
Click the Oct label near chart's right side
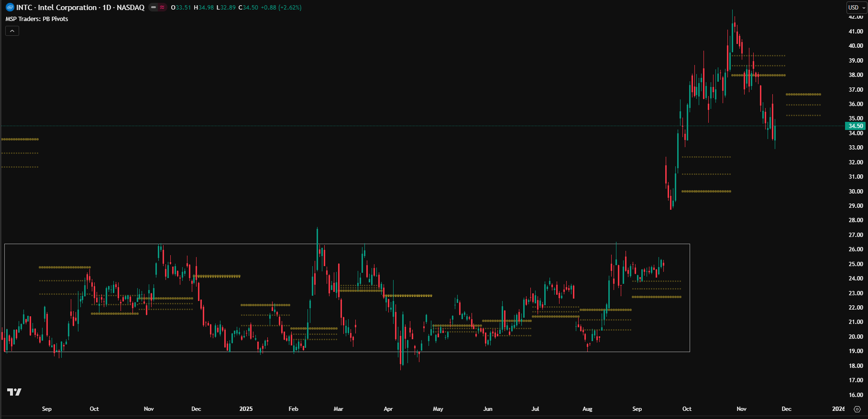[x=687, y=409]
